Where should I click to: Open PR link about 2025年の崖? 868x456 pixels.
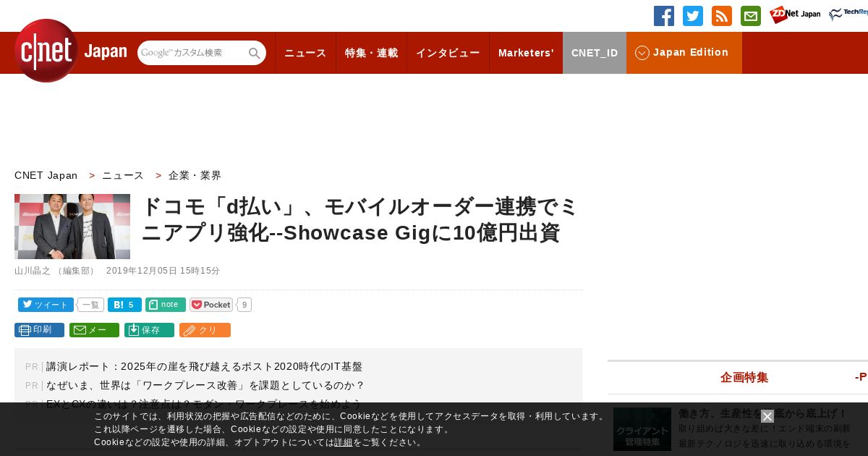[x=204, y=366]
